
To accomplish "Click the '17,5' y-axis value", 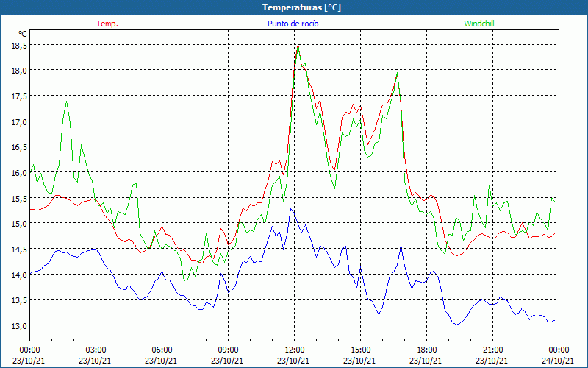I will (20, 96).
